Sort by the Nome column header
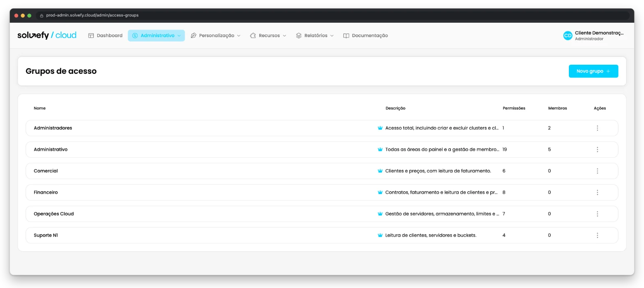 click(40, 108)
